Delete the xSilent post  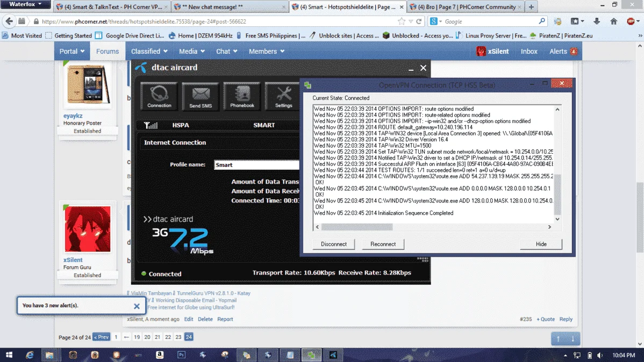[205, 320]
